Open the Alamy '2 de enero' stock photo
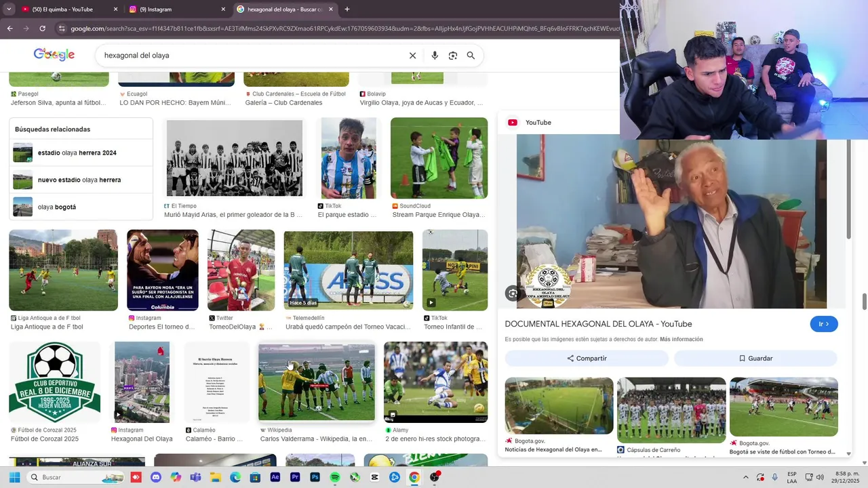Screen dimensions: 868x488 pyautogui.click(x=435, y=382)
